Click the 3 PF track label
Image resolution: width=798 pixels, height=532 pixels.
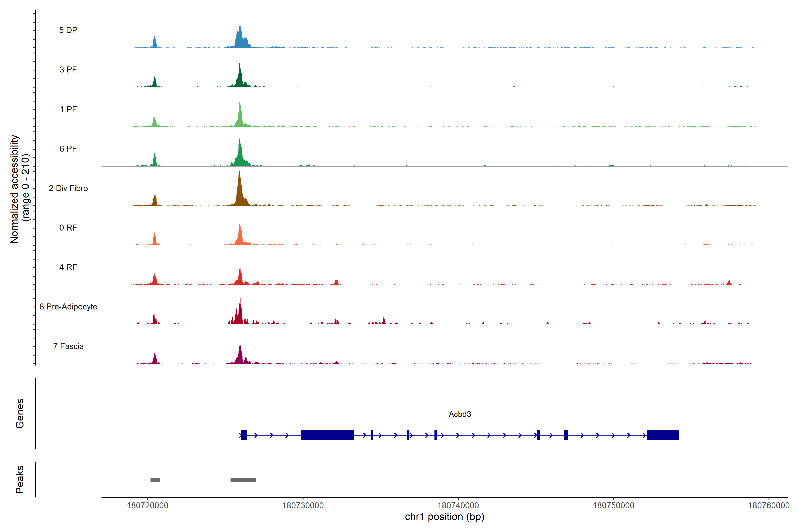coord(68,70)
